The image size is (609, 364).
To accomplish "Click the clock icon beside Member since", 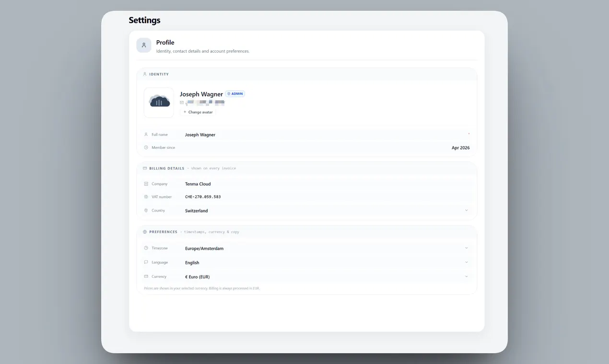I will point(146,148).
